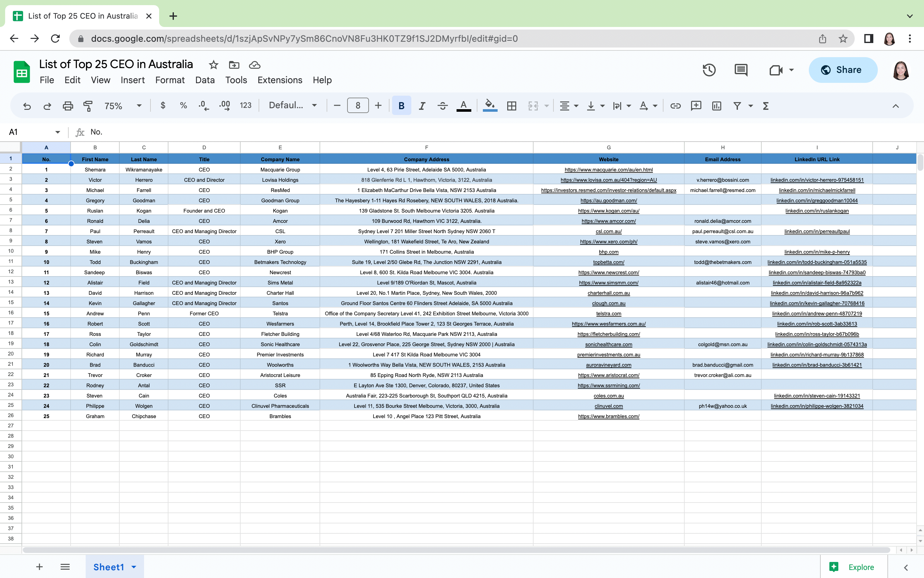Decrease decimal places icon
This screenshot has width=924, height=578.
(x=204, y=106)
